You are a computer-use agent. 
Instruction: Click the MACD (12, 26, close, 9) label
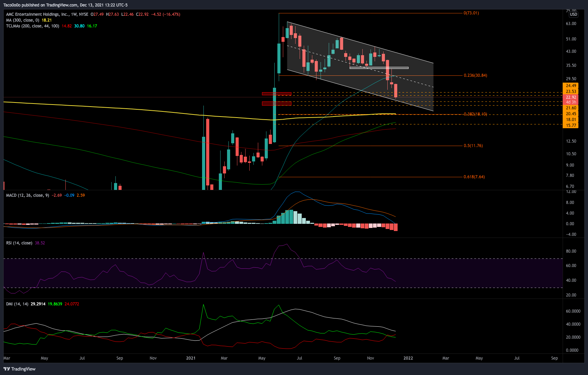pos(27,195)
